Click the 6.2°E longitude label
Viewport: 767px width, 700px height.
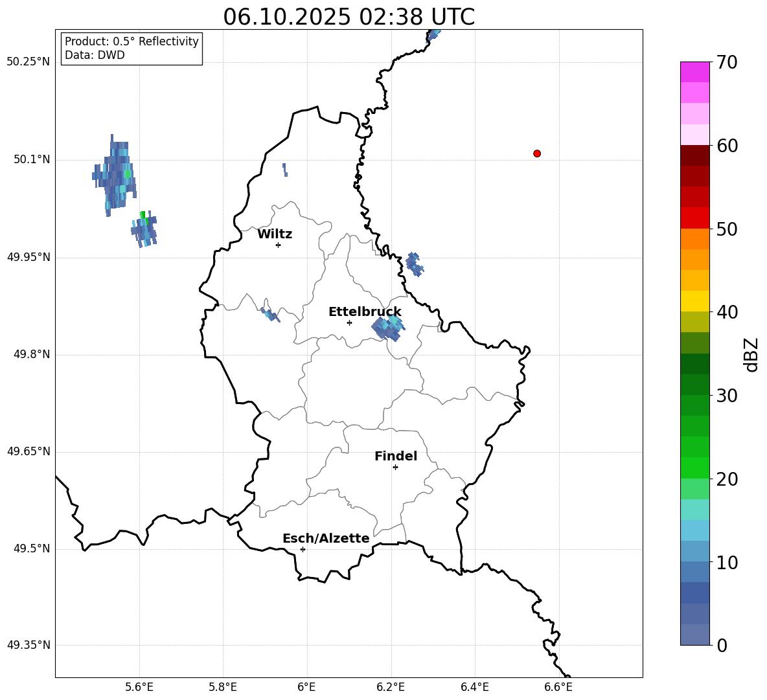point(391,688)
